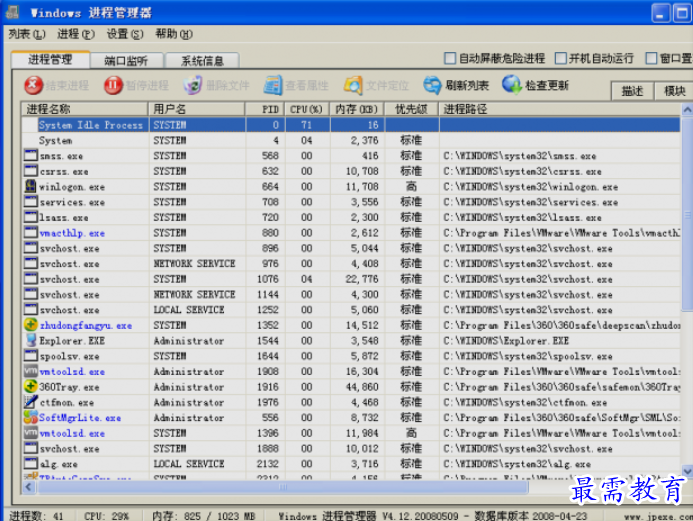Click the SoftMgrLite.exe icon
Viewport: 693px width, 521px height.
30,417
